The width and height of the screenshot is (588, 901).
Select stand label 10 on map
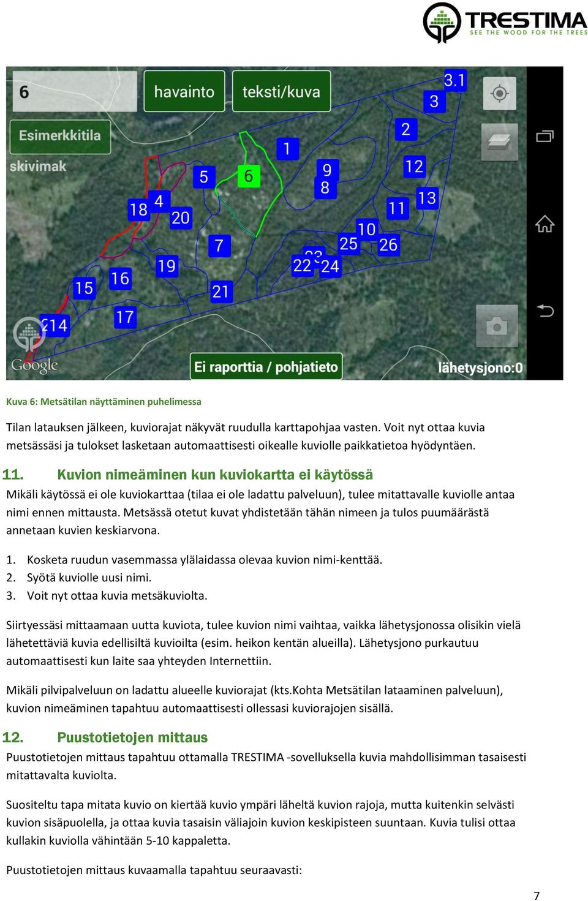(366, 229)
